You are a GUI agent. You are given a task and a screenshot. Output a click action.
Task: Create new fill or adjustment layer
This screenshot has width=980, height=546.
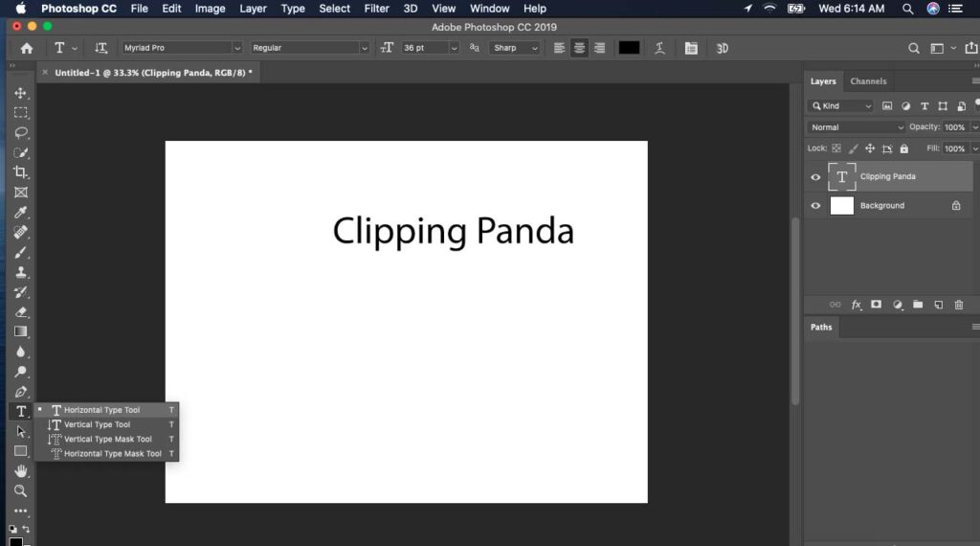click(x=898, y=305)
